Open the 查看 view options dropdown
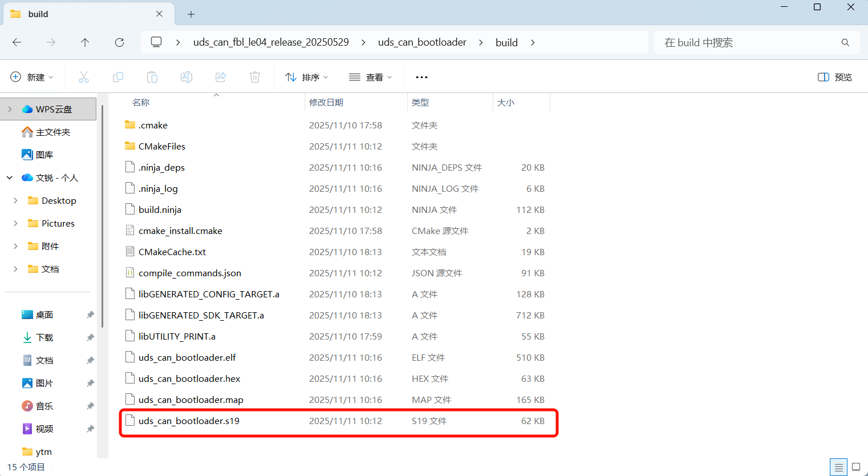Viewport: 868px width, 476px height. click(x=370, y=76)
